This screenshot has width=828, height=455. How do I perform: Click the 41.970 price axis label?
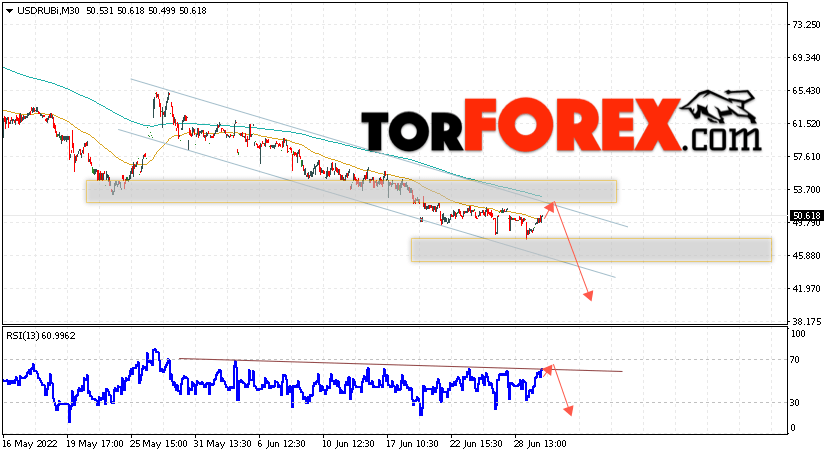806,289
